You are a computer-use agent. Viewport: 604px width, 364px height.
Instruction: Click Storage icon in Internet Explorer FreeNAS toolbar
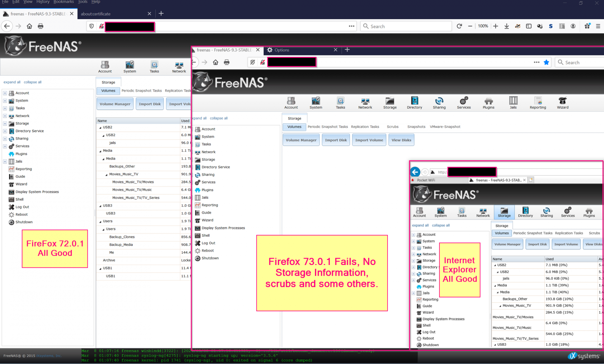[504, 212]
